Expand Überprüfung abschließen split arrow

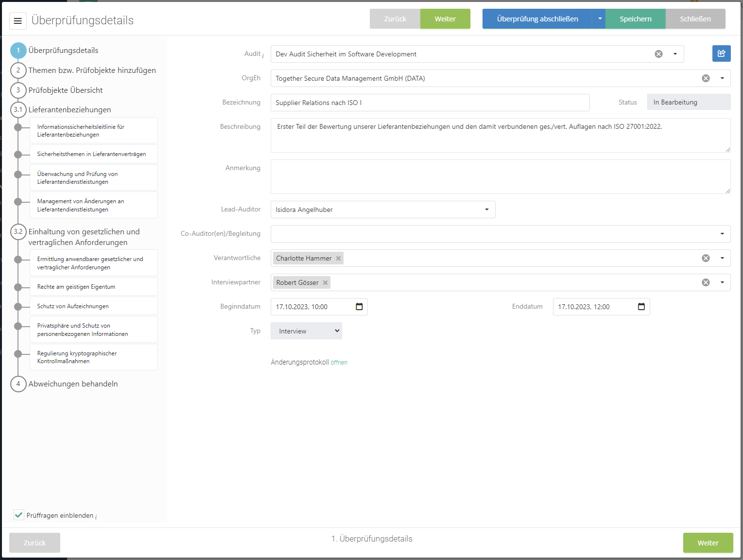[x=600, y=19]
